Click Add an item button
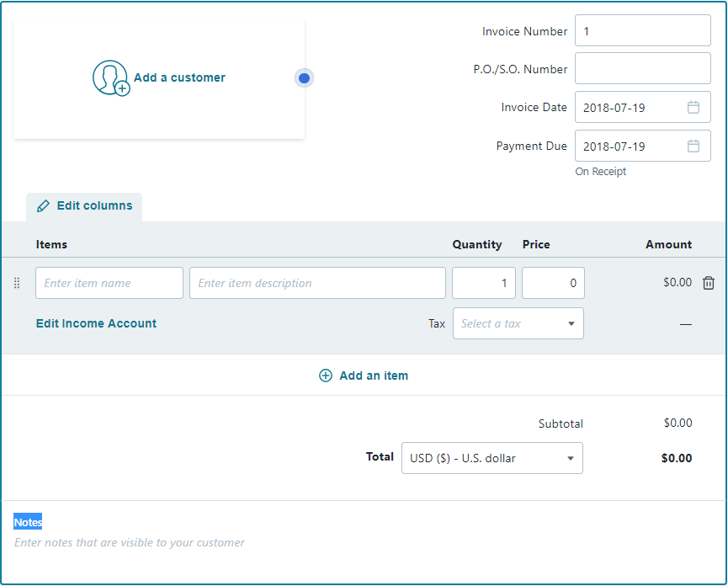 (364, 376)
